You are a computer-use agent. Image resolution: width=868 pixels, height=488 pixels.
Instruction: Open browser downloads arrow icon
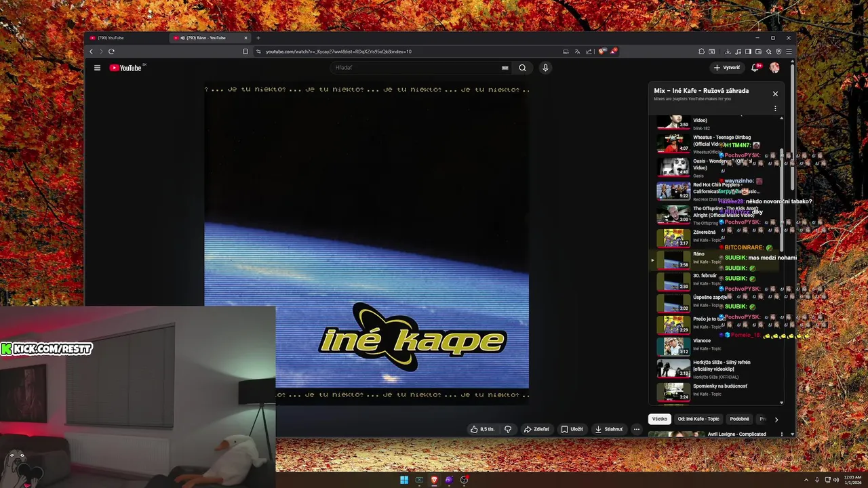coord(728,52)
